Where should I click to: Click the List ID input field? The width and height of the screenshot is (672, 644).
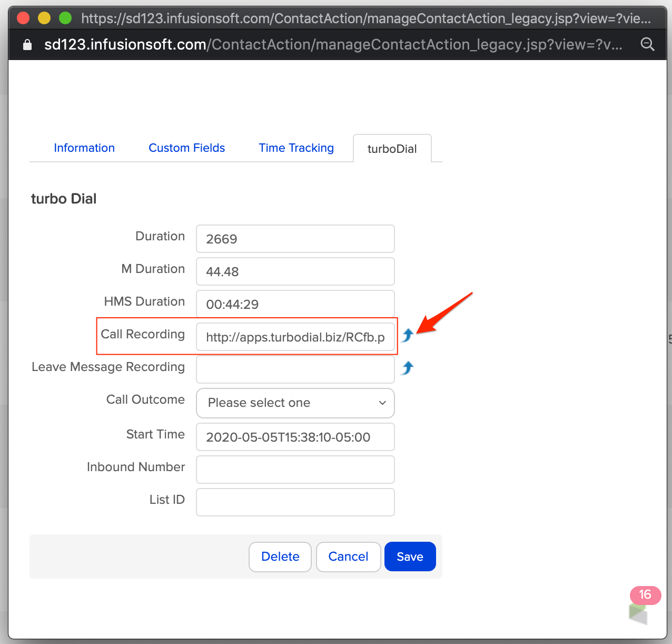point(295,502)
